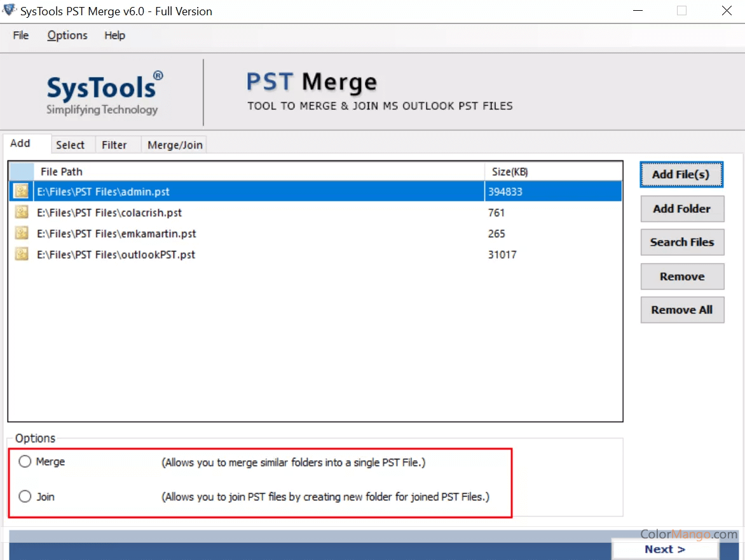Select the Join radio option
745x560 pixels.
tap(25, 496)
